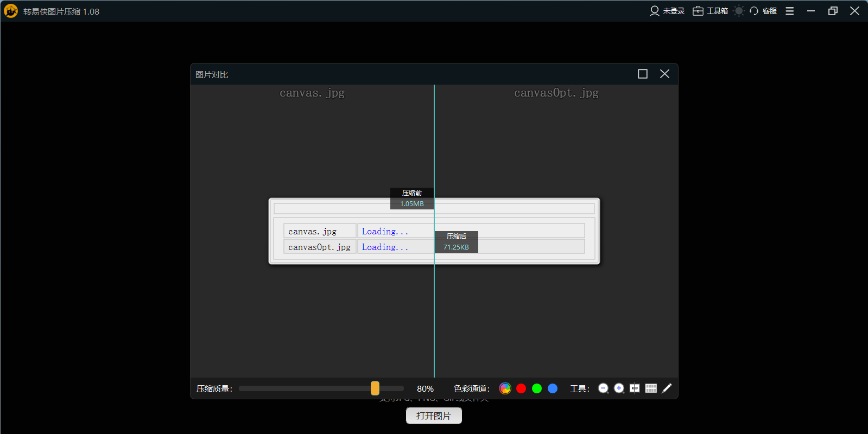The height and width of the screenshot is (434, 868).
Task: Click the 压缩前 1.05MB size label
Action: [412, 199]
